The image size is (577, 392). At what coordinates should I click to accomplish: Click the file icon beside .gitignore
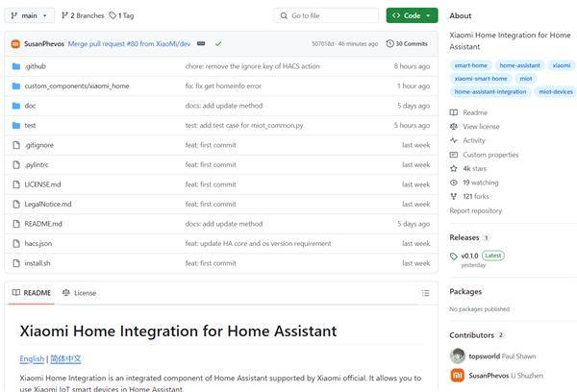(x=16, y=145)
